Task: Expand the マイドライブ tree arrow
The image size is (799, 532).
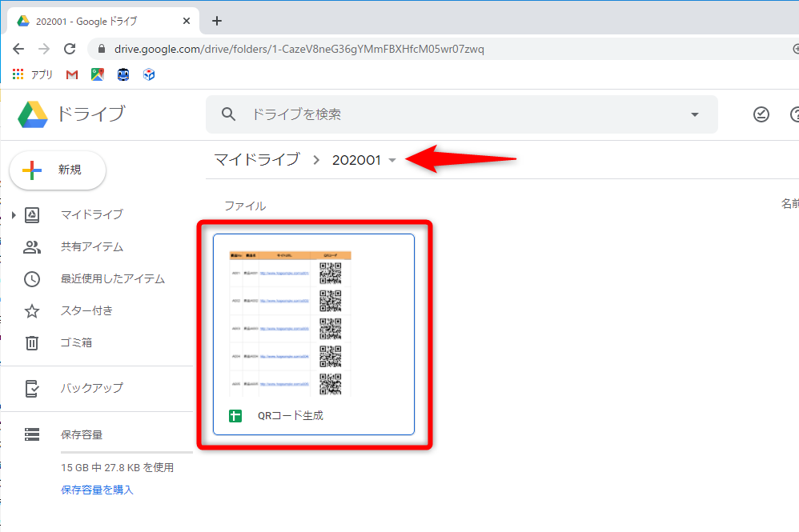Action: point(14,215)
